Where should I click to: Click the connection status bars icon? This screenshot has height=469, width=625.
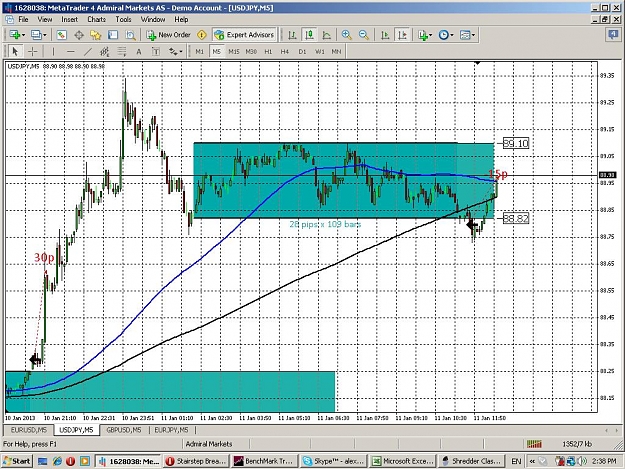click(x=534, y=444)
